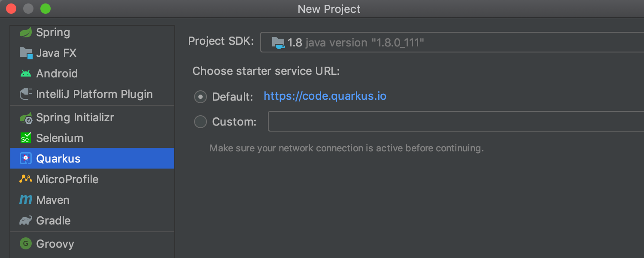Click the MicroProfile icon
Image resolution: width=644 pixels, height=258 pixels.
click(26, 179)
